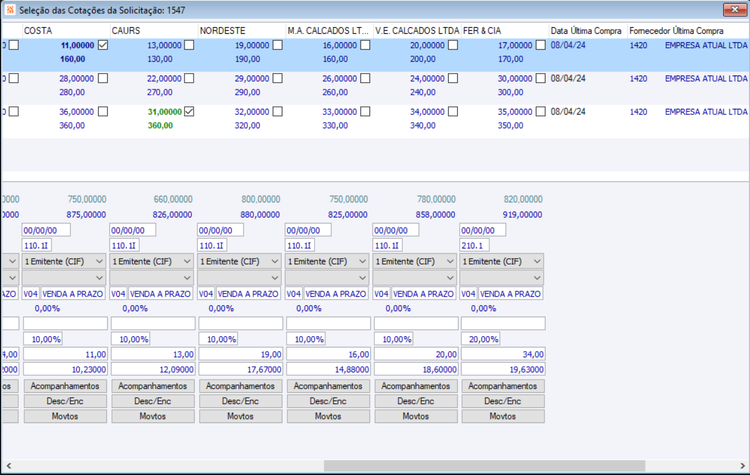This screenshot has width=750, height=475.
Task: Click M.A. CALCADOS code field 110.1I
Action: pyautogui.click(x=299, y=245)
